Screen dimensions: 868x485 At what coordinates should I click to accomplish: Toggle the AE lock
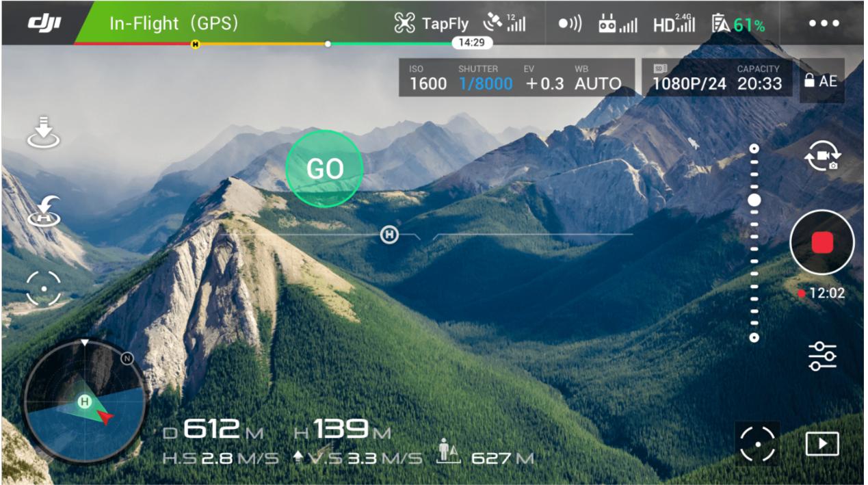coord(821,81)
